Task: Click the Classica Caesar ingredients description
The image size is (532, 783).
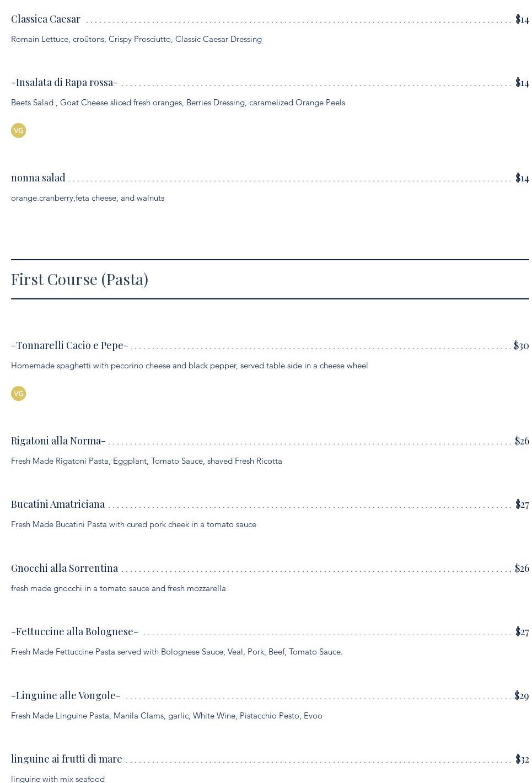Action: pos(136,39)
